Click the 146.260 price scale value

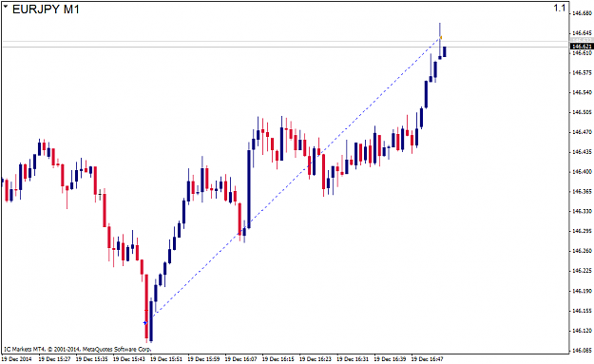pyautogui.click(x=583, y=251)
